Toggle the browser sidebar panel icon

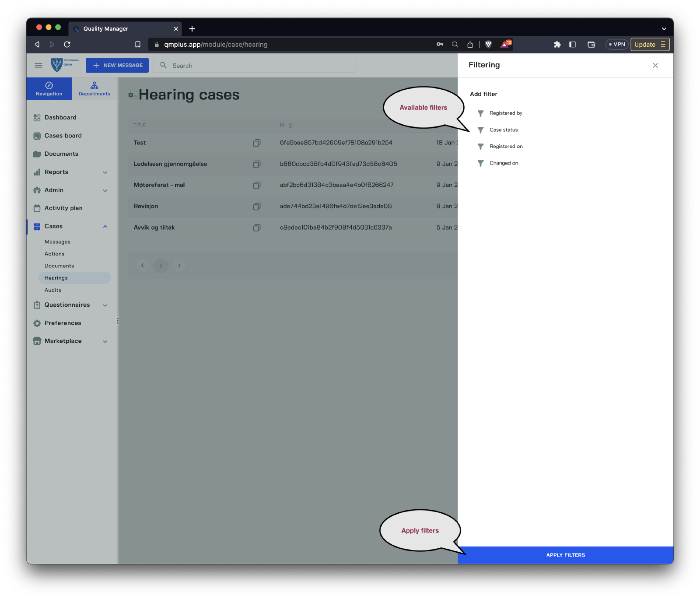[x=572, y=44]
